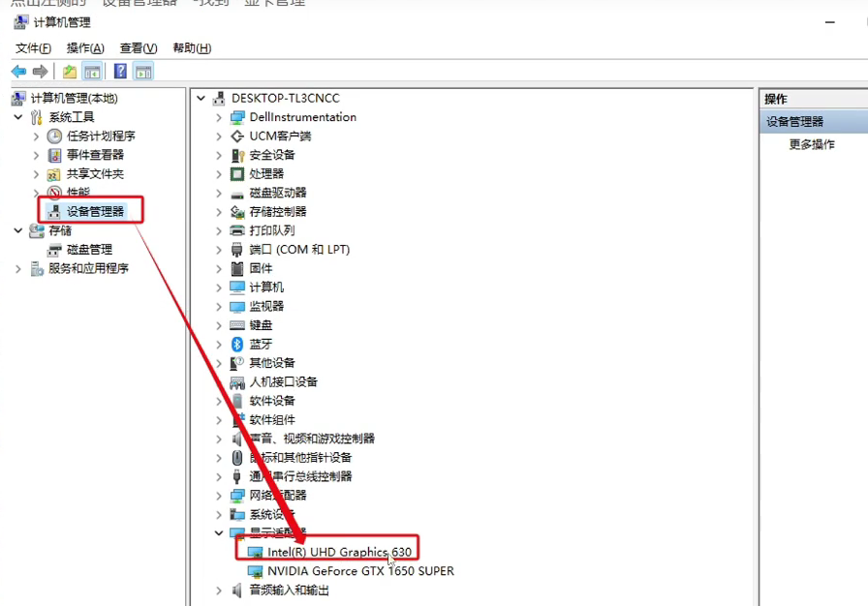Screen dimensions: 868x606
Task: Expand 服务和应用程序 in left pane
Action: (x=18, y=269)
